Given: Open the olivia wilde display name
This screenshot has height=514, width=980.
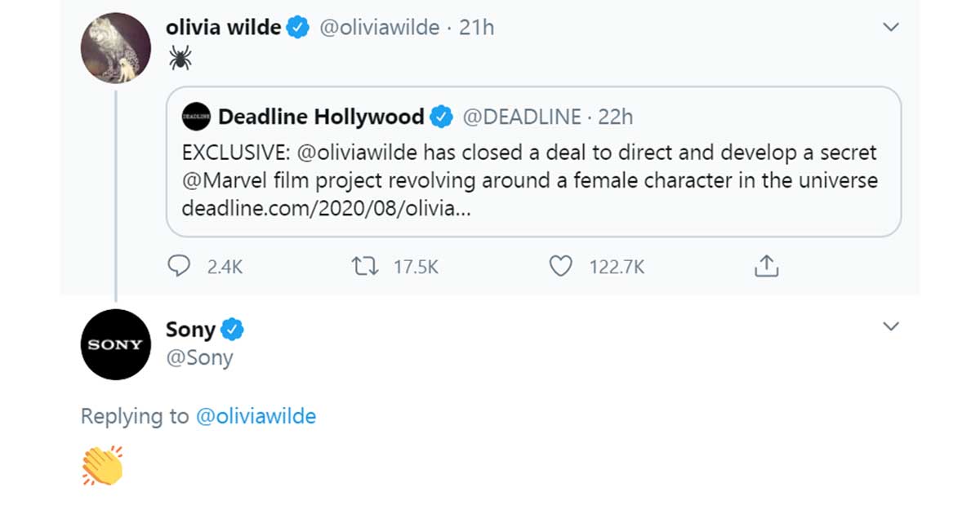Looking at the screenshot, I should (223, 28).
